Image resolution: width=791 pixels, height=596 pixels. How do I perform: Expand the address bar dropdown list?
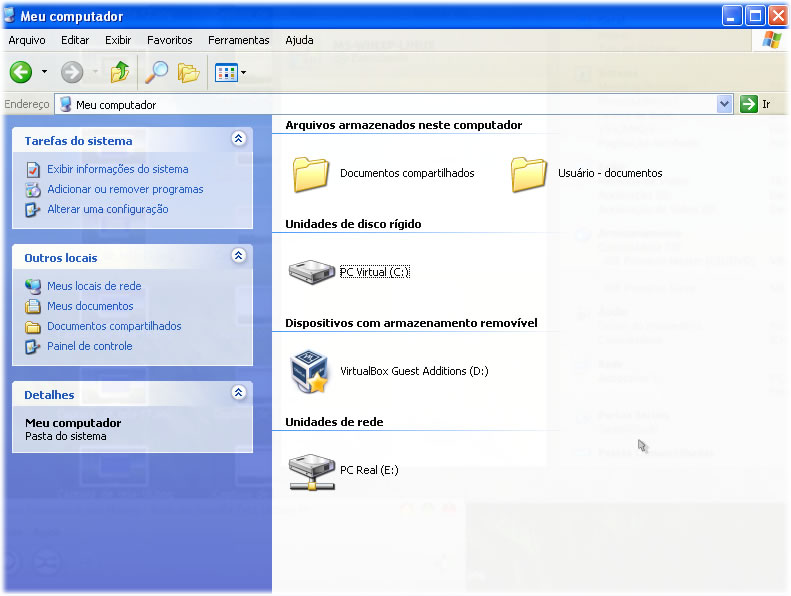(724, 104)
